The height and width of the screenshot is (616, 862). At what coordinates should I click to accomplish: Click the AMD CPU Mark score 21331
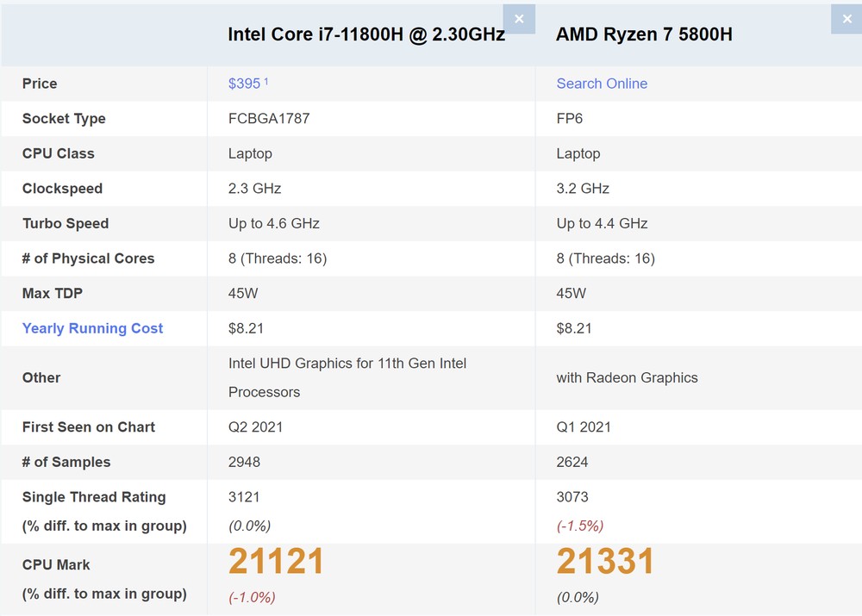[x=605, y=562]
